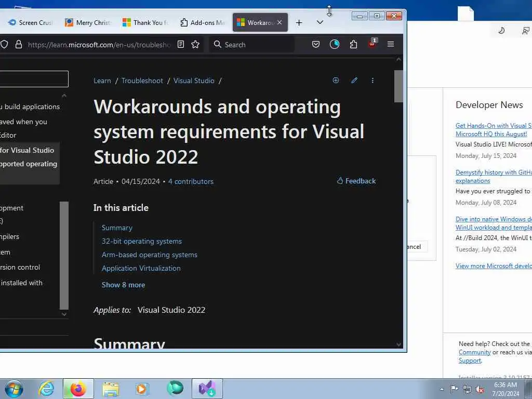
Task: Click the installer theme moon icon
Action: coord(501,31)
